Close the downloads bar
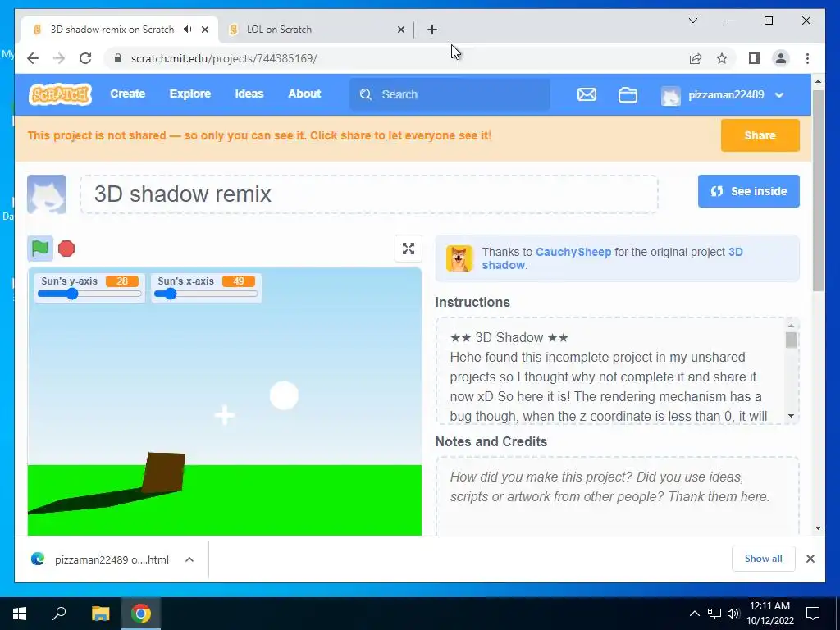This screenshot has width=840, height=630. tap(810, 559)
